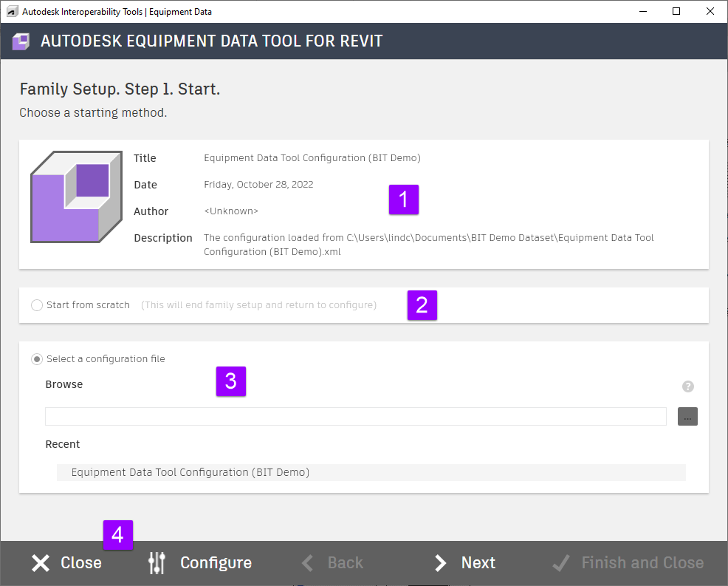This screenshot has width=728, height=586.
Task: Click Finish and Close button
Action: pos(628,563)
